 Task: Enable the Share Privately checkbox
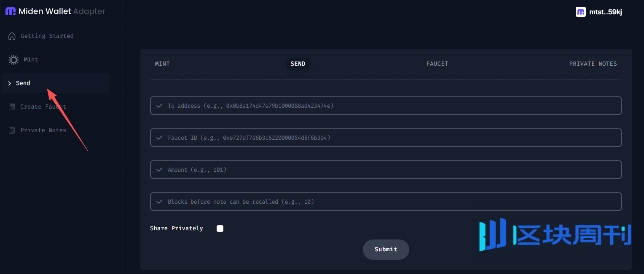pos(220,229)
